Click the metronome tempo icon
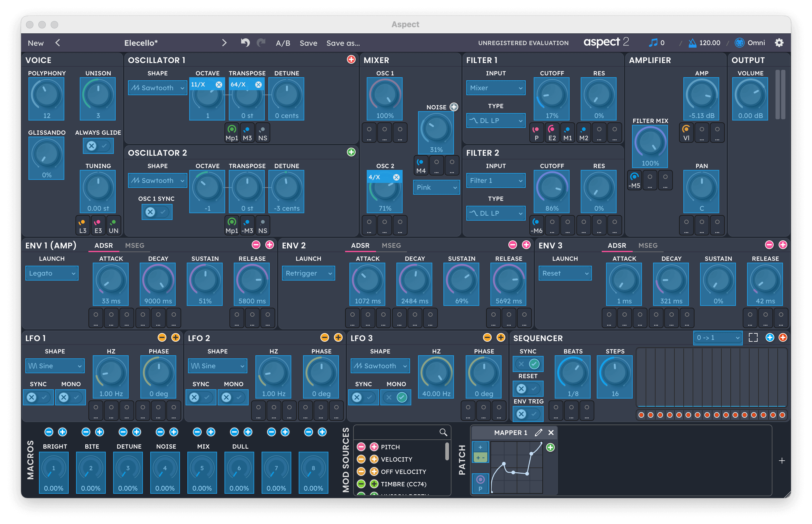Screen dimensions: 812x524 point(692,43)
